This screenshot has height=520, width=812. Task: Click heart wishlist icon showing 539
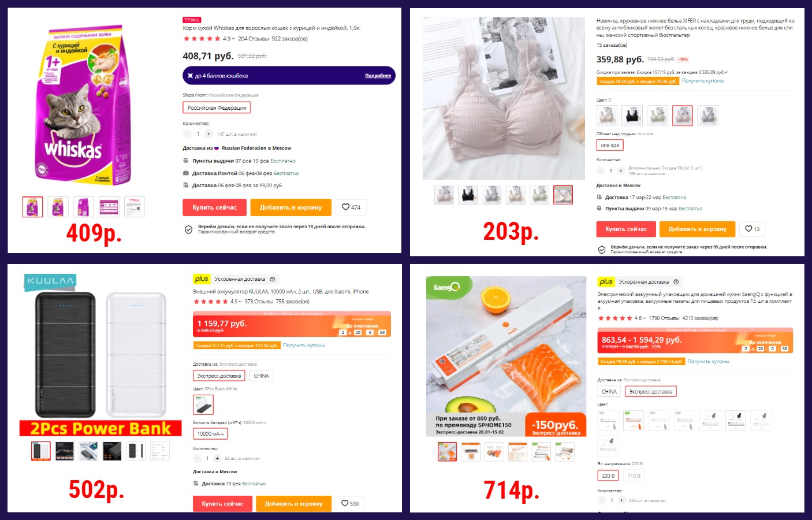point(350,504)
